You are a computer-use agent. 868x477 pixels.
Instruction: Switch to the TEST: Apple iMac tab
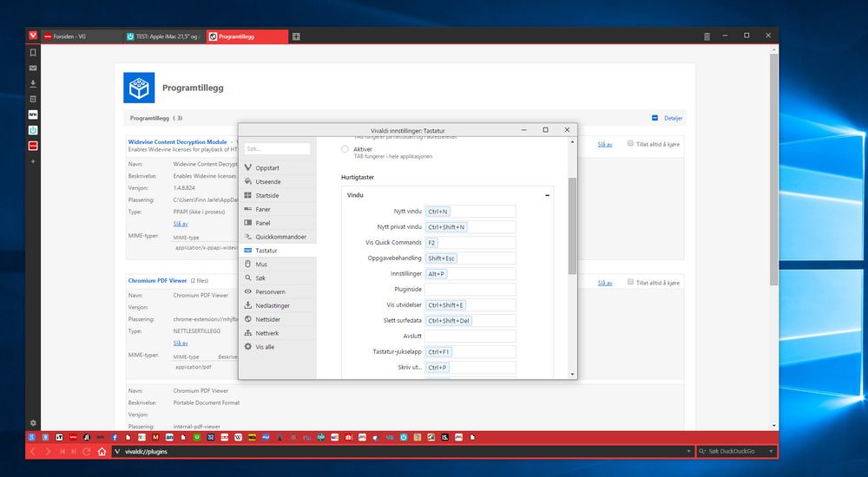click(x=164, y=36)
